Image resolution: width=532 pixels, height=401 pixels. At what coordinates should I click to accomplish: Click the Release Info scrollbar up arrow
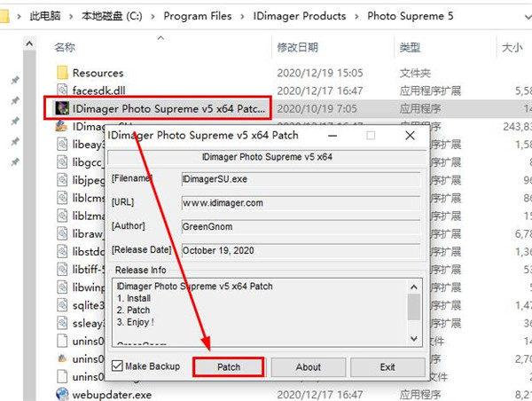[x=413, y=287]
